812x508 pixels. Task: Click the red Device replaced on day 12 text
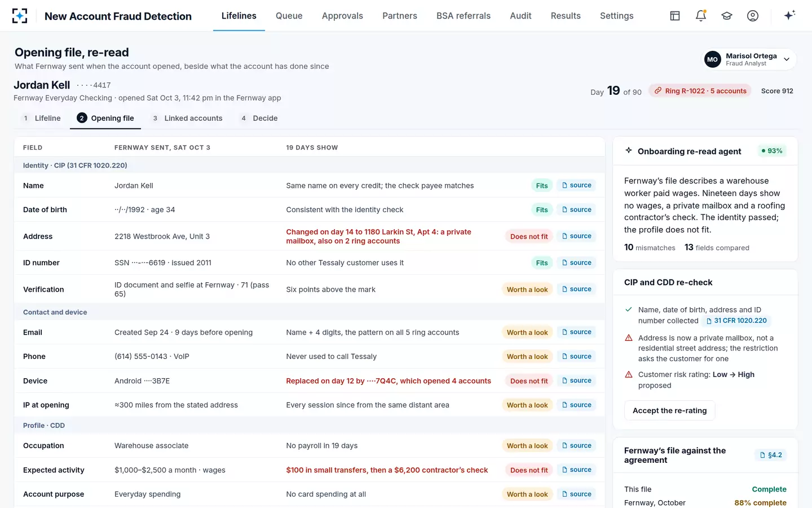point(389,381)
